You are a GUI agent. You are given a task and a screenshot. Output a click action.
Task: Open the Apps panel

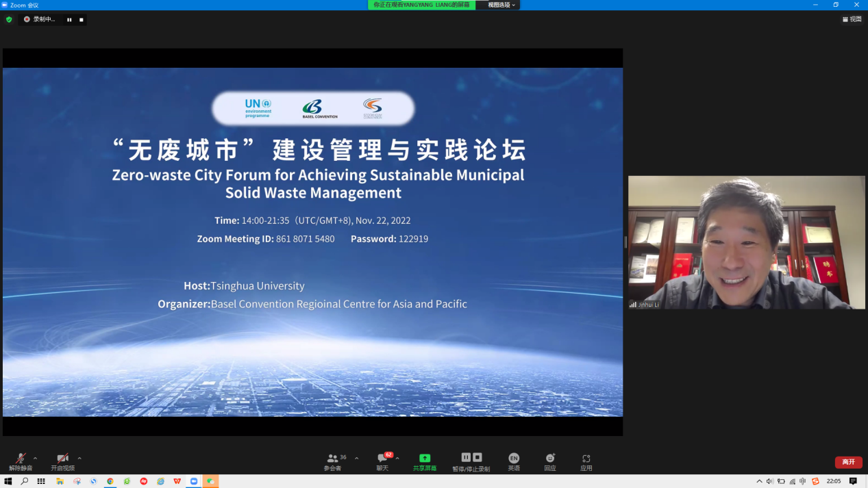click(586, 462)
